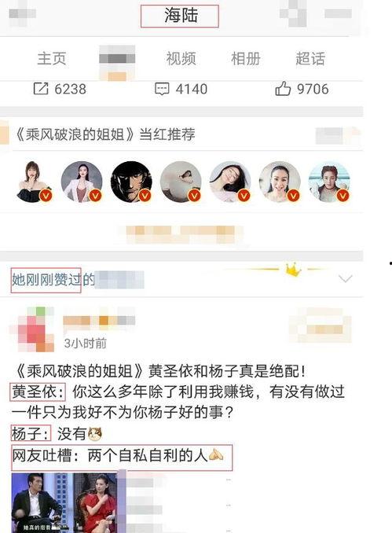Tap the pixelated poster avatar above 3小时前
Viewport: 392px width, 533px height.
click(32, 329)
